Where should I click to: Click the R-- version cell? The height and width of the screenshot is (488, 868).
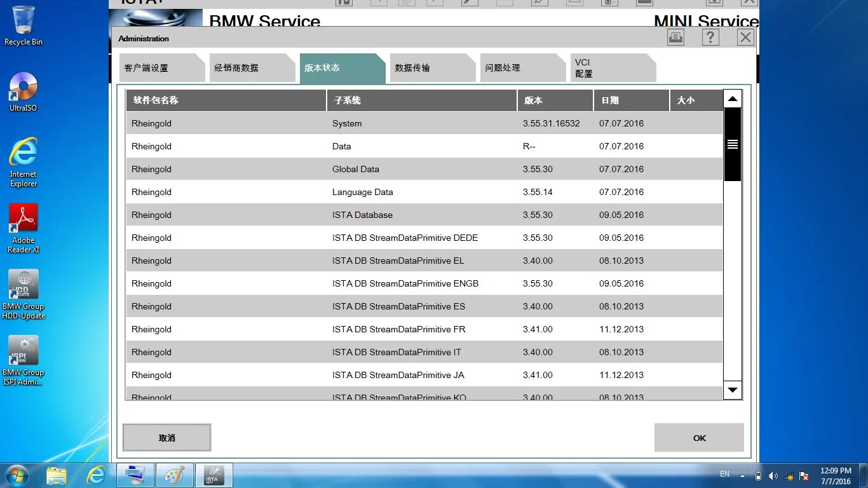[x=529, y=146]
